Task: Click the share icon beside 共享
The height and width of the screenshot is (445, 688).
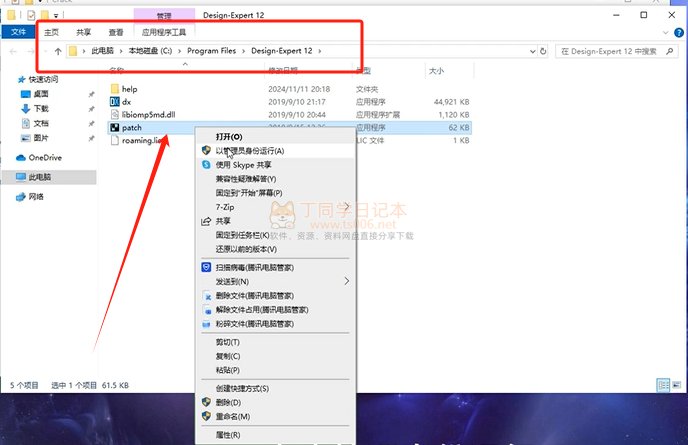Action: 206,221
